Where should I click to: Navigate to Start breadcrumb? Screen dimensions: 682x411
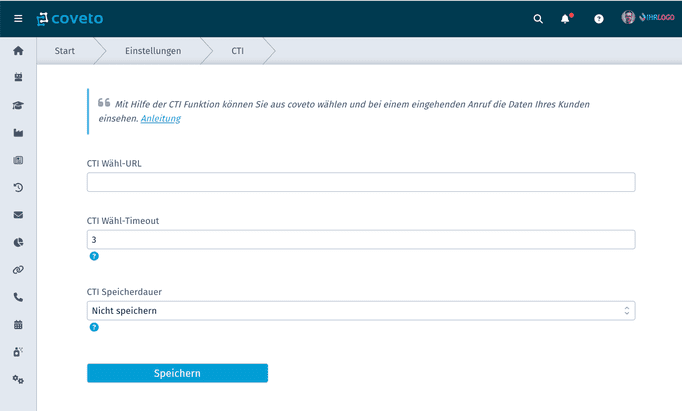pos(64,51)
